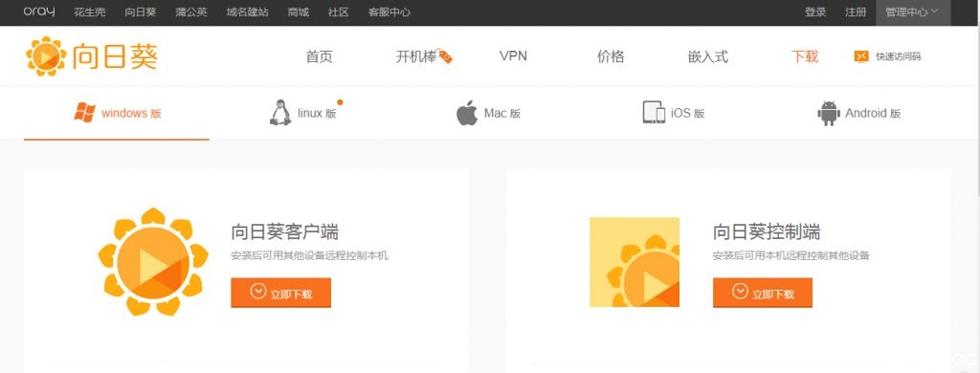Click the Apple logo icon
The image size is (980, 373).
pyautogui.click(x=467, y=113)
